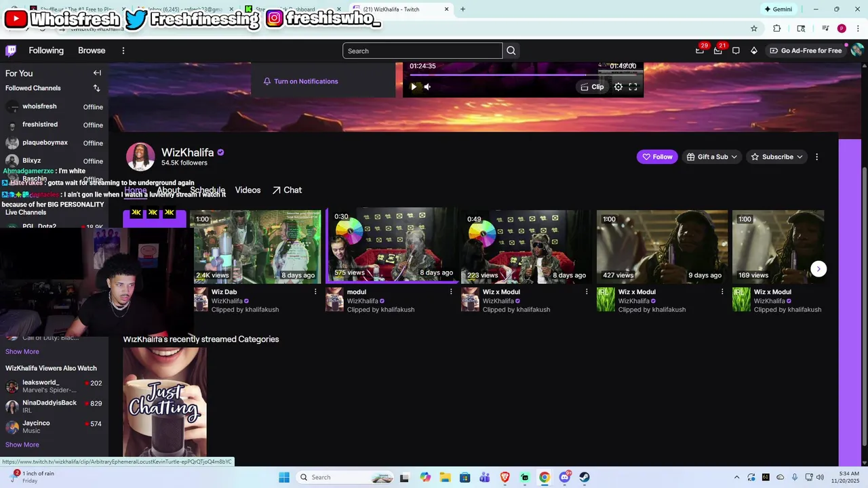Screen dimensions: 868x488
Task: Open the top nav more-options dots
Action: coord(123,51)
